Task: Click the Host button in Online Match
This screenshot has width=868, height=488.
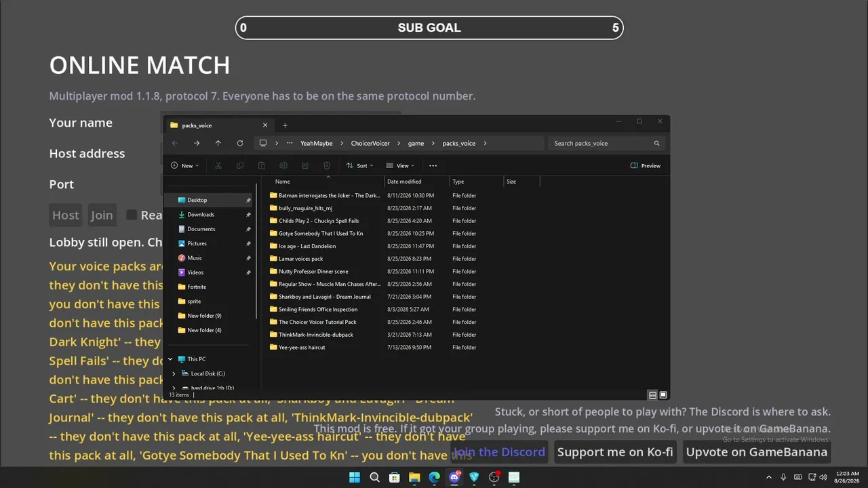Action: click(66, 215)
